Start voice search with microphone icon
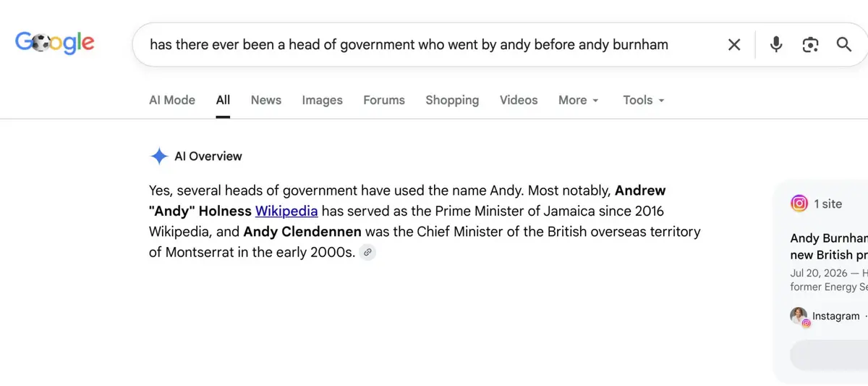The image size is (868, 386). (776, 45)
